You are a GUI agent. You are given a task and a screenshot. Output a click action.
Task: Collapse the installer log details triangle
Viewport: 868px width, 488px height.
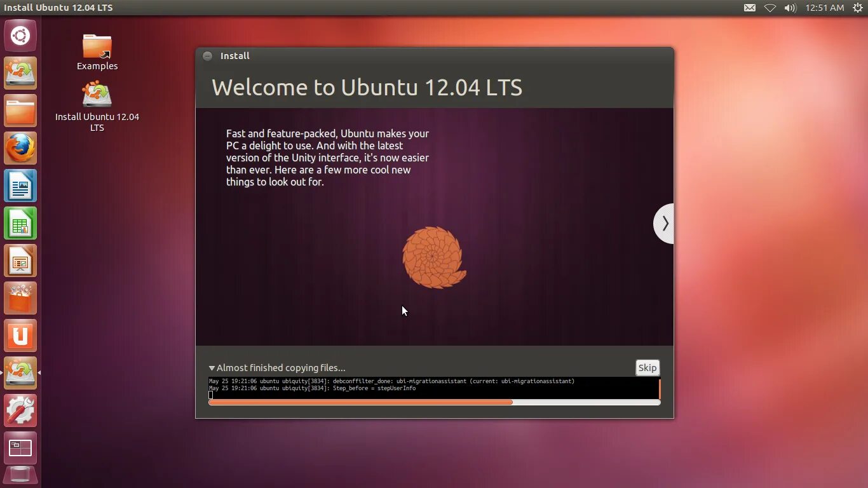coord(212,368)
